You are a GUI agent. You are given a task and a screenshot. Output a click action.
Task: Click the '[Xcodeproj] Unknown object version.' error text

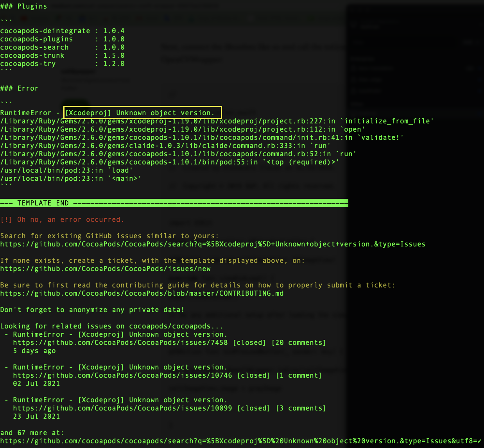pos(140,113)
